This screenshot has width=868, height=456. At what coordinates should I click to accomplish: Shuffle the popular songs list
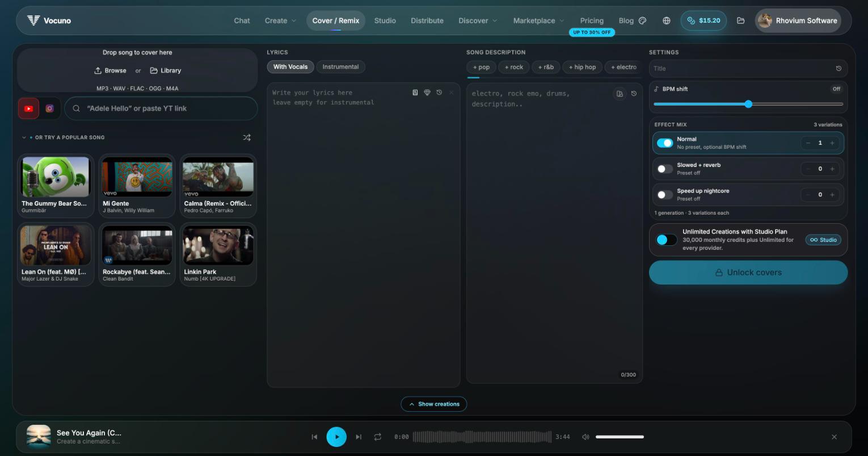[x=247, y=137]
